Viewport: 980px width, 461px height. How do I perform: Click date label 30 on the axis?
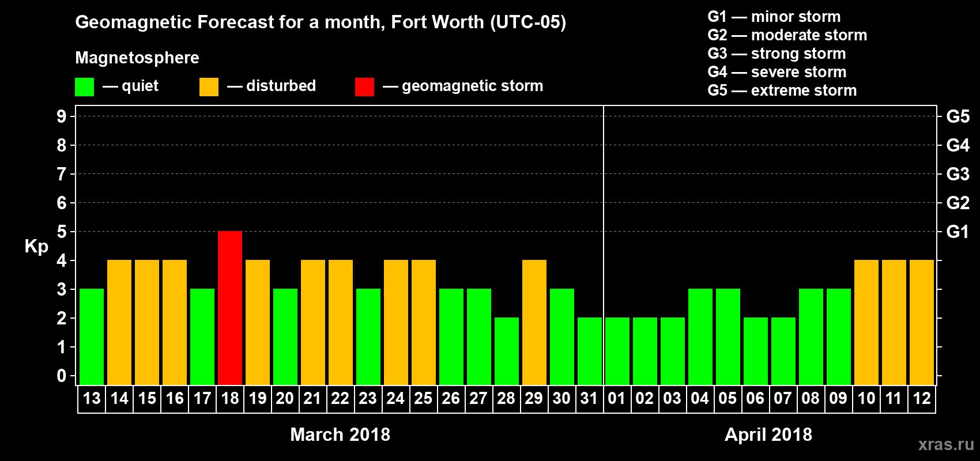pos(561,399)
